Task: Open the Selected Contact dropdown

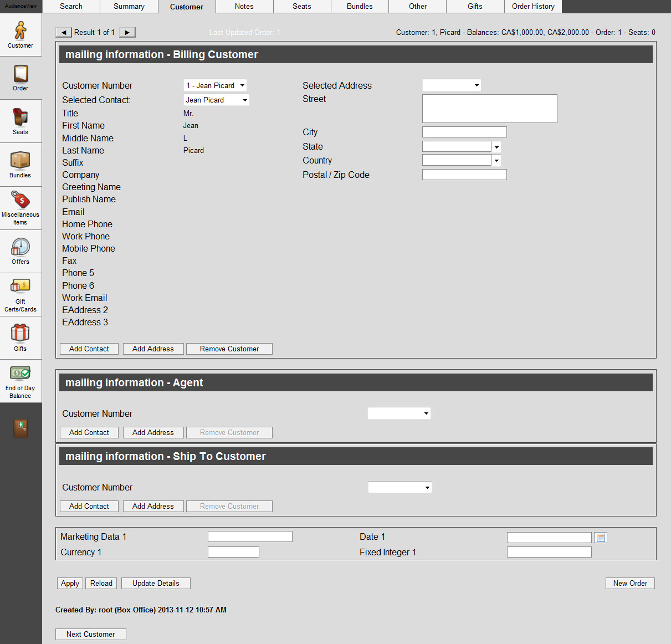Action: [x=216, y=100]
